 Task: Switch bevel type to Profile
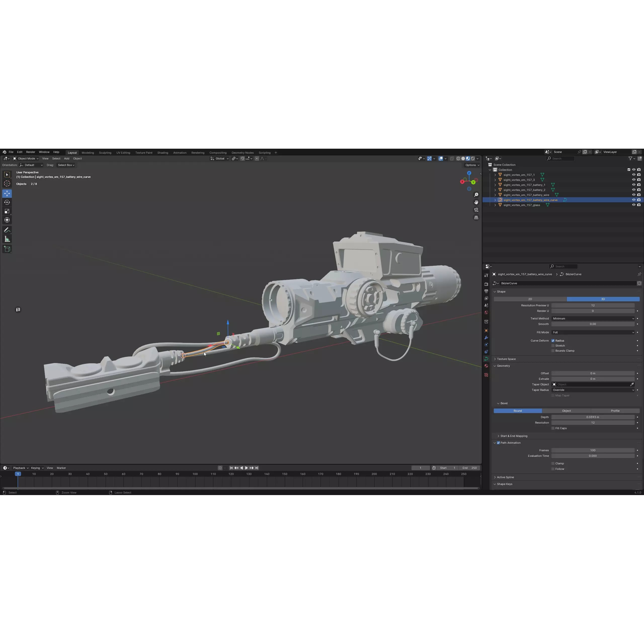click(x=615, y=411)
